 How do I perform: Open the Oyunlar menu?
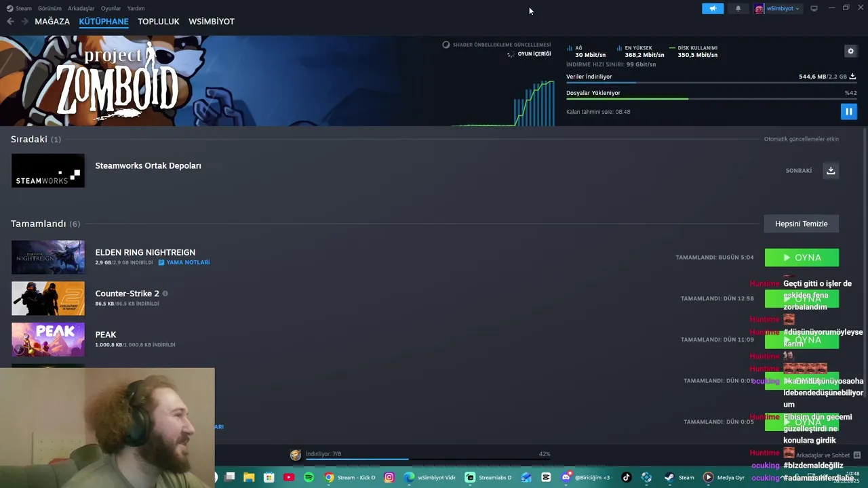[x=111, y=8]
